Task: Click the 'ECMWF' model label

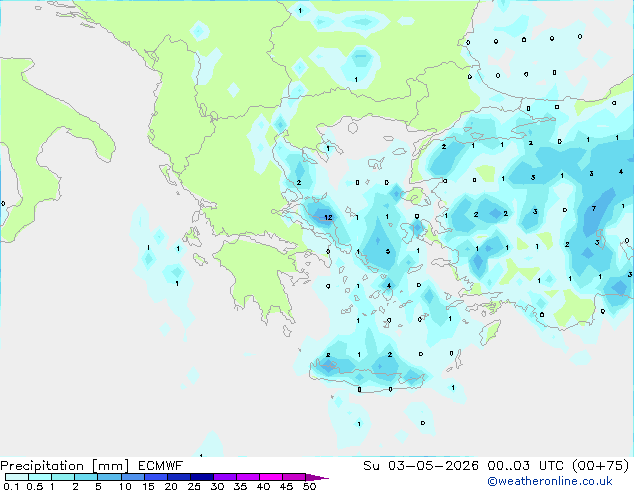Action: tap(161, 466)
